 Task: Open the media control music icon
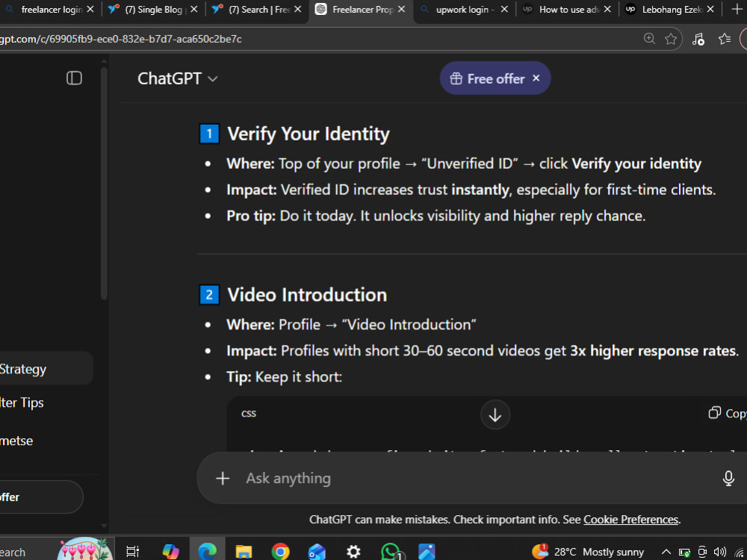coord(698,39)
